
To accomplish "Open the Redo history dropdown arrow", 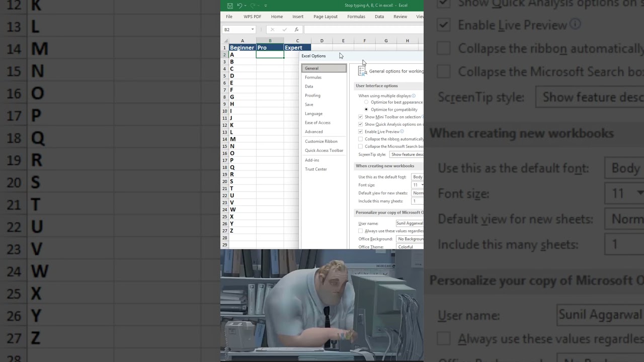I will 258,6.
